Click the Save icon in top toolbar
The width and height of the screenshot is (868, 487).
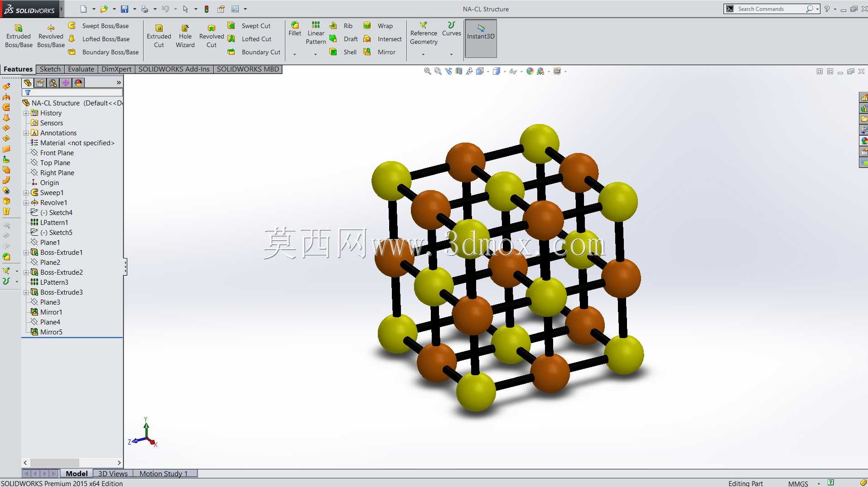point(125,9)
